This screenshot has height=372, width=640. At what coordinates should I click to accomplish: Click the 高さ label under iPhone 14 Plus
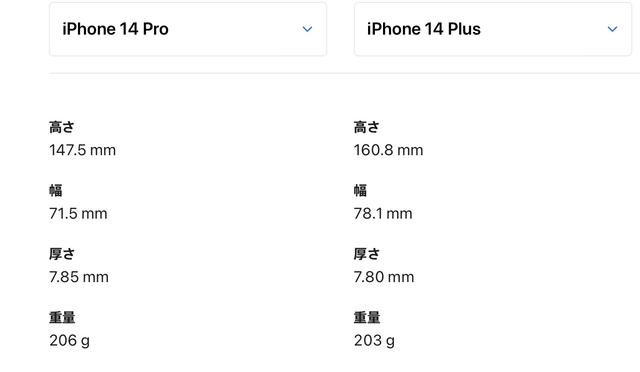[367, 127]
